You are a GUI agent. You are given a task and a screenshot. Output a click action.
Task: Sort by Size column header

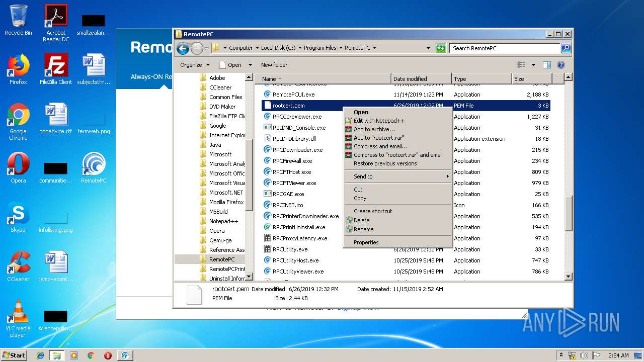coord(531,79)
